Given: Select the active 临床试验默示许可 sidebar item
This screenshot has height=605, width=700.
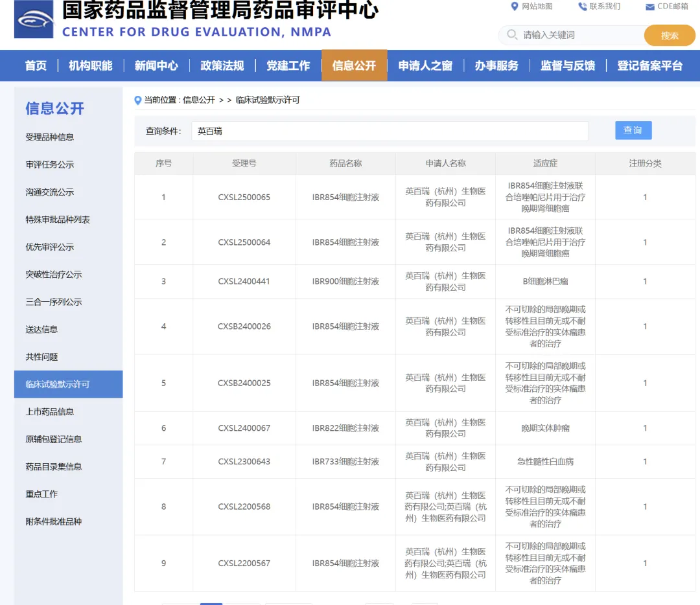Looking at the screenshot, I should click(x=68, y=384).
